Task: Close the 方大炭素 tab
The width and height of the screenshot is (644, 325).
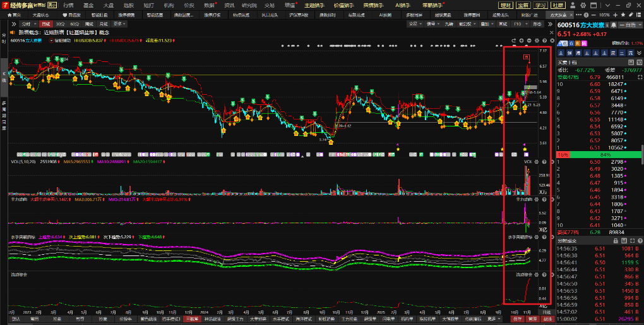Action: [570, 15]
